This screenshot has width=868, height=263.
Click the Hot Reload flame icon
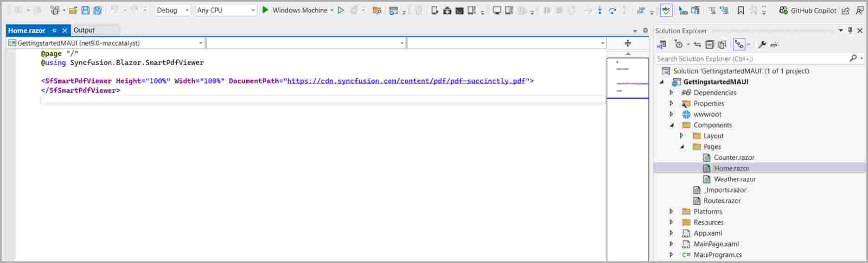[x=355, y=10]
